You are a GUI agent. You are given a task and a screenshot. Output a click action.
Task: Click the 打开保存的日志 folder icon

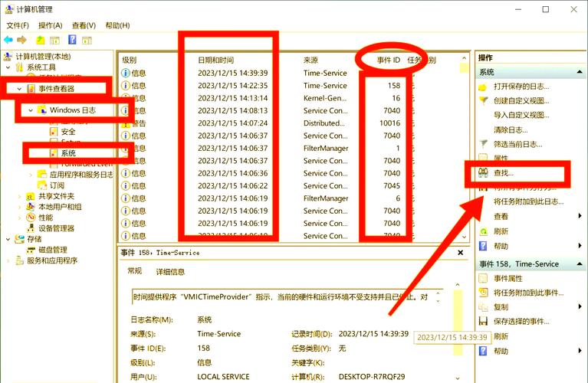click(483, 87)
